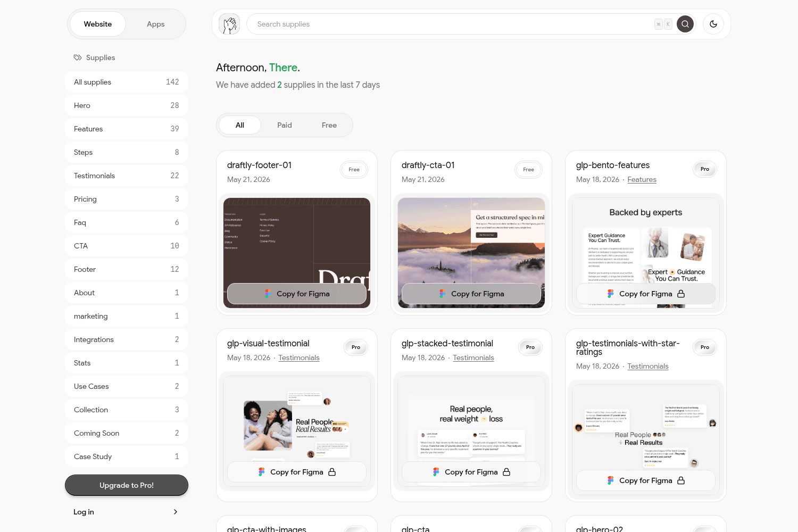The width and height of the screenshot is (798, 532).
Task: Open the CTA category
Action: click(127, 246)
